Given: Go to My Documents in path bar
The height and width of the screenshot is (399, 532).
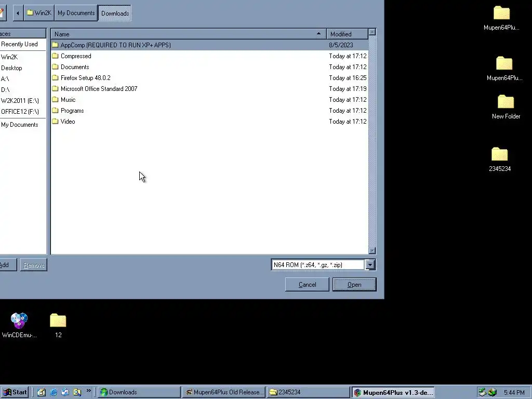Looking at the screenshot, I should [76, 13].
